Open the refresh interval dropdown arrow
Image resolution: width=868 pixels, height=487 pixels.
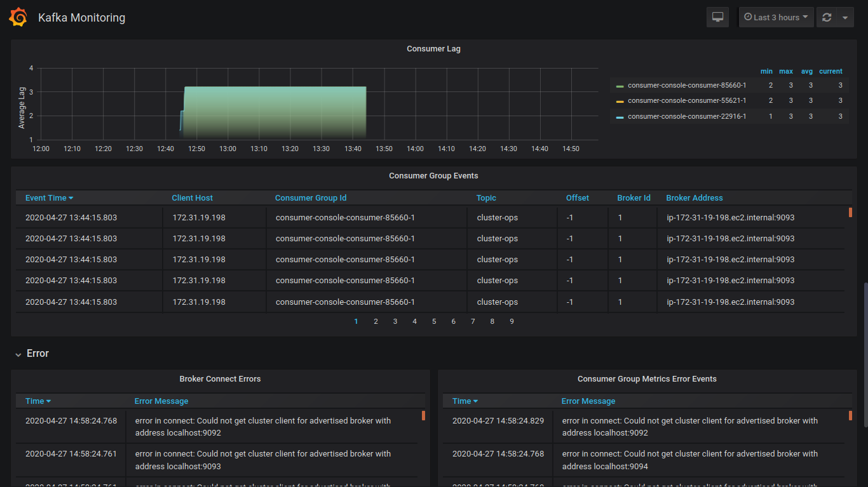pyautogui.click(x=844, y=18)
